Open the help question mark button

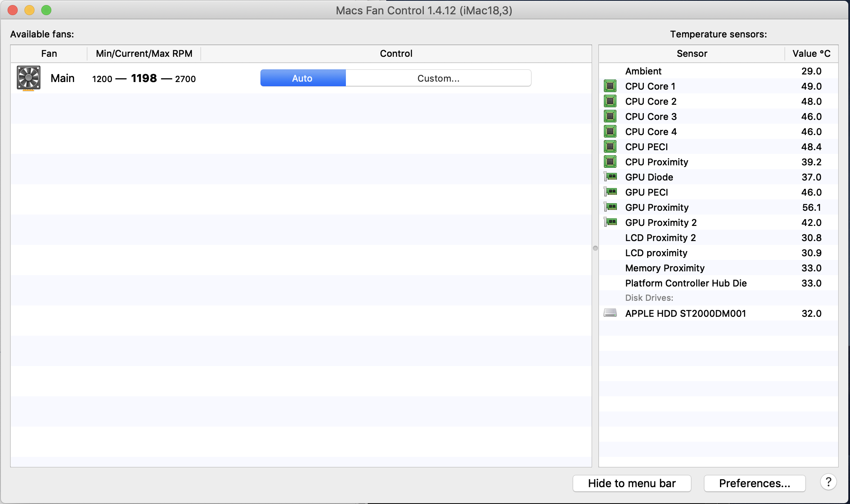pyautogui.click(x=828, y=482)
